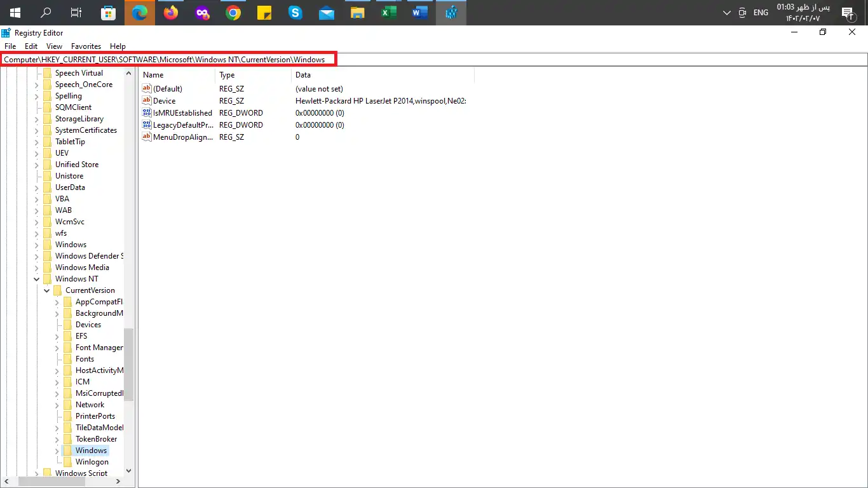
Task: Open the Favorites menu
Action: (x=86, y=46)
